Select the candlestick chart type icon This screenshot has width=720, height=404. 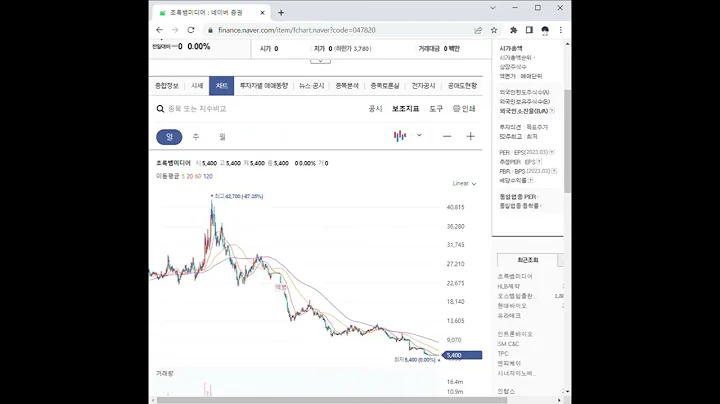(x=400, y=136)
